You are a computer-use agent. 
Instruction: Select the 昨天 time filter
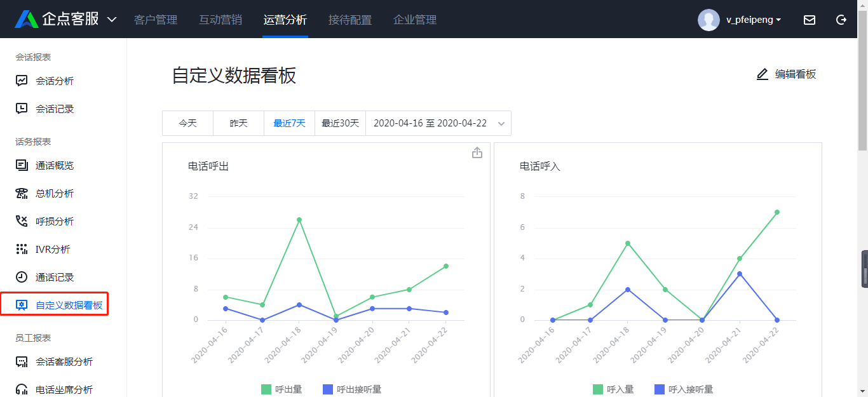pos(239,123)
